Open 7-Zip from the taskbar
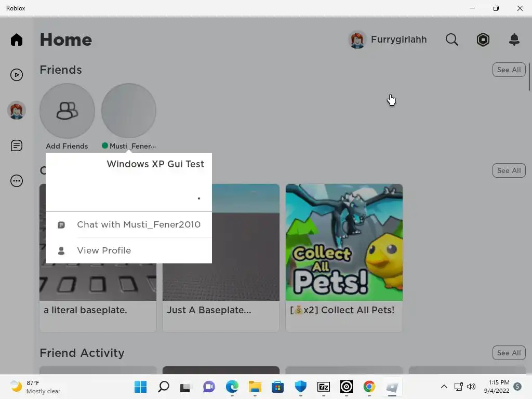This screenshot has width=532, height=399. (323, 387)
